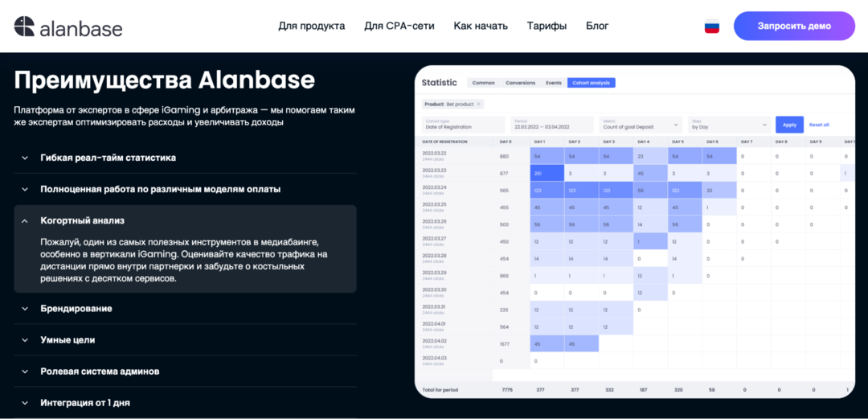Click the Period date range field
Screen dimensions: 868x419
click(x=552, y=125)
